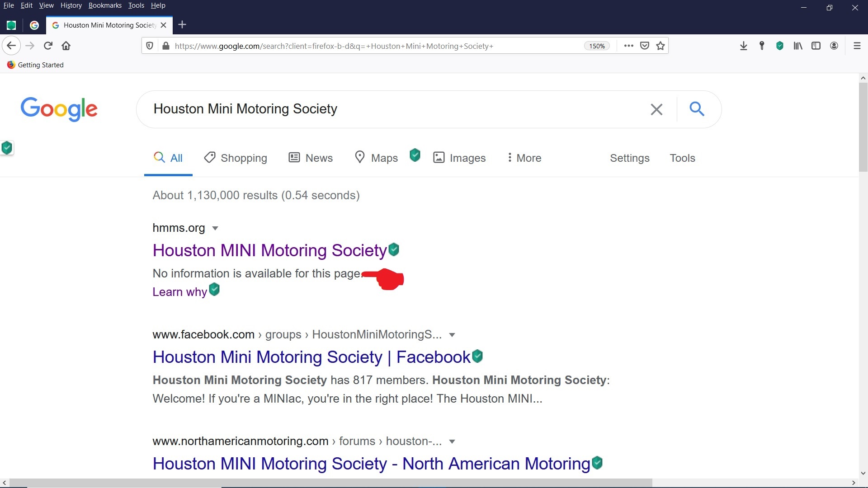This screenshot has width=868, height=488.
Task: Click the key-shaped toolbar extension icon
Action: tap(762, 46)
